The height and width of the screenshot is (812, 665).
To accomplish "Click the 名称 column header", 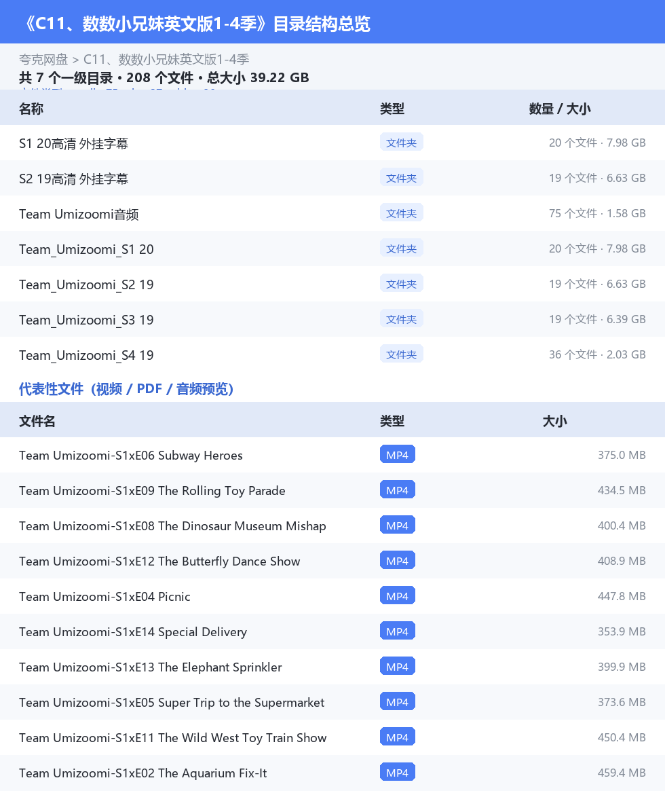I will [x=31, y=109].
